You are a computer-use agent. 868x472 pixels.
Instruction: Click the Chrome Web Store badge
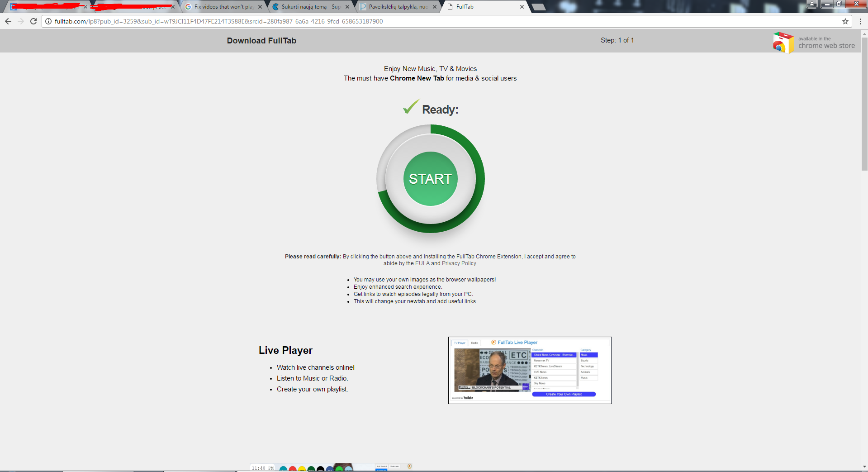coord(814,43)
